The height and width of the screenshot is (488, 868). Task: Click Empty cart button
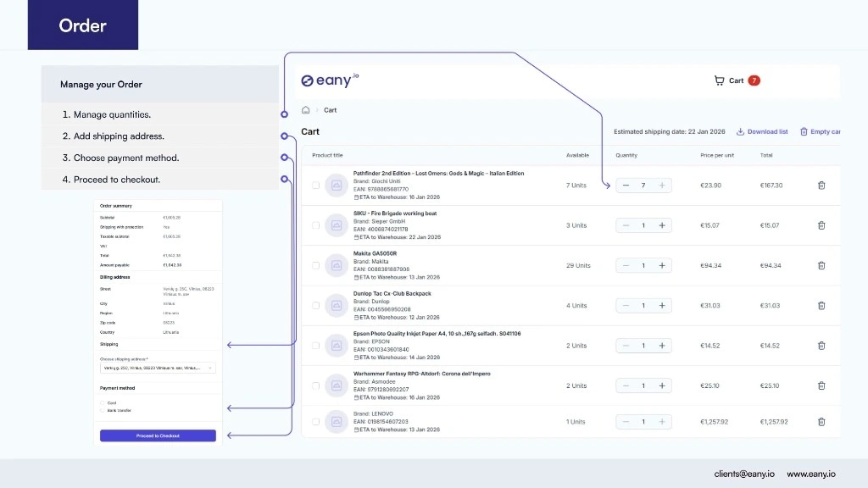point(821,131)
